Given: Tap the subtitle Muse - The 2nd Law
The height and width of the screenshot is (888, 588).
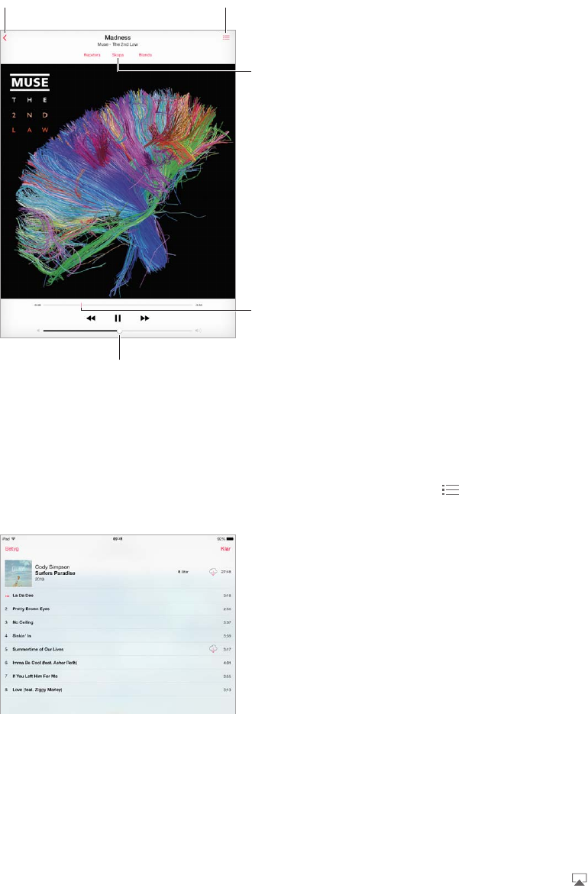Looking at the screenshot, I should click(118, 44).
